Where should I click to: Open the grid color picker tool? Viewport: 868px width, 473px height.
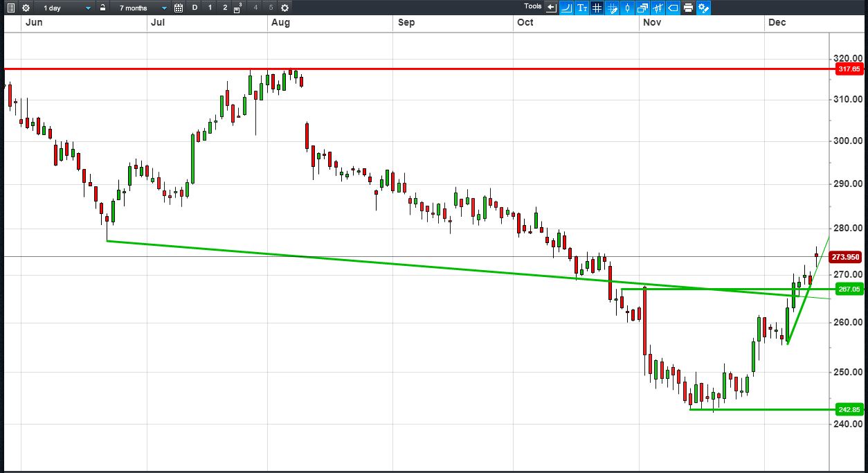(612, 8)
